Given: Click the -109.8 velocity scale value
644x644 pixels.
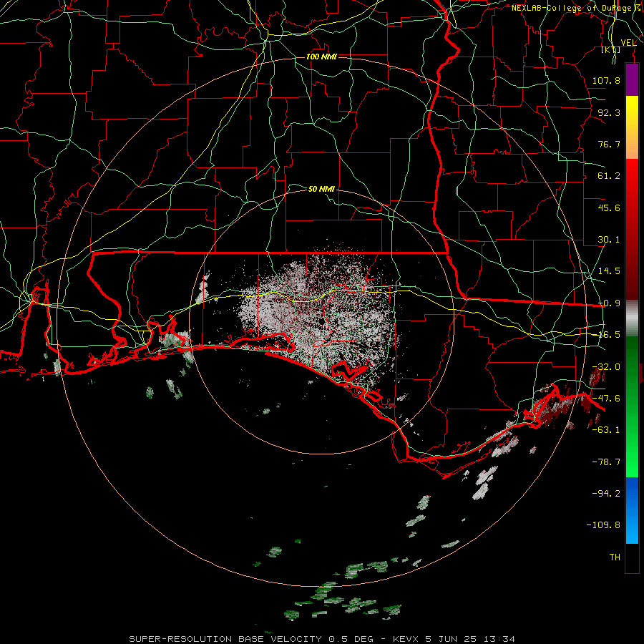Looking at the screenshot, I should (x=603, y=525).
